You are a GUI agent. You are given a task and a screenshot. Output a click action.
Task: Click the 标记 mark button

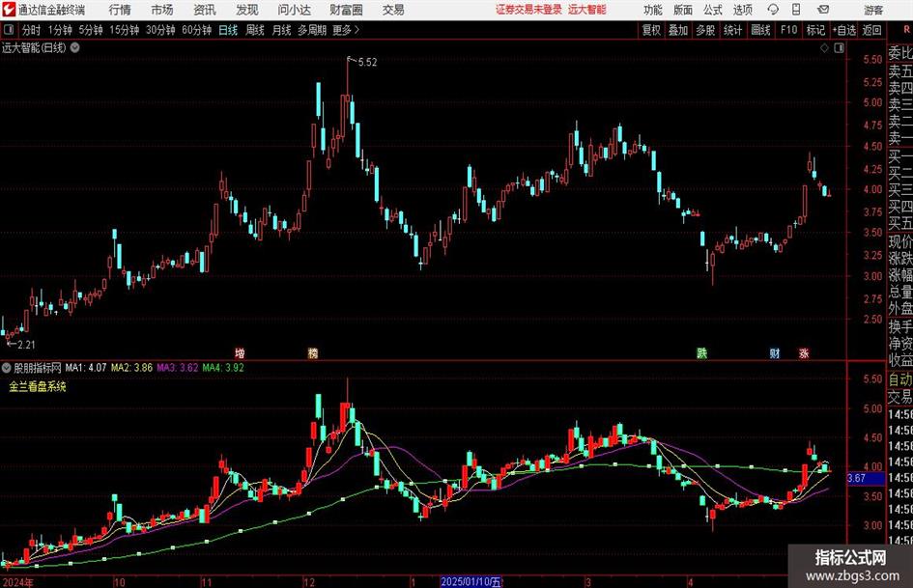(x=815, y=30)
